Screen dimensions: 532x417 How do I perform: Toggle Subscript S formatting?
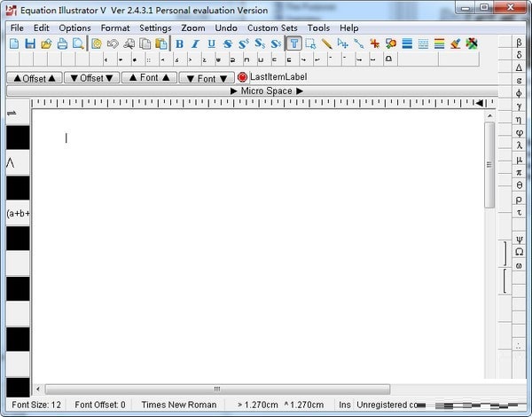(x=260, y=43)
